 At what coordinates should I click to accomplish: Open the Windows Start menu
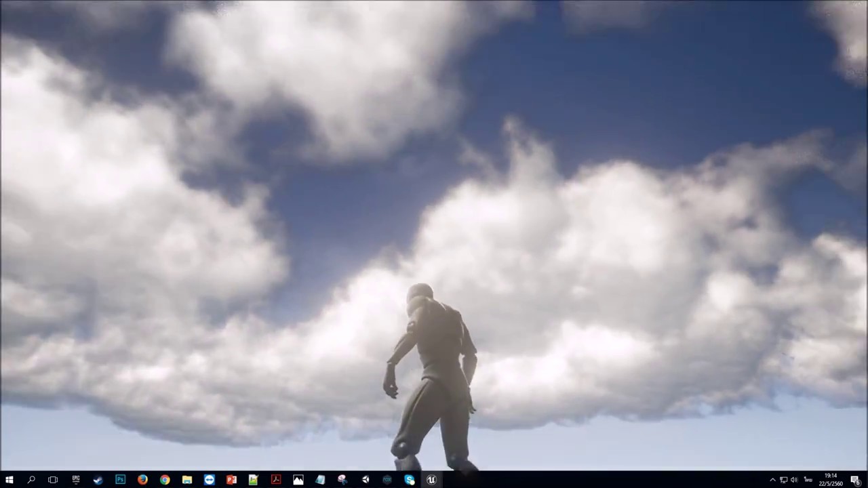click(9, 480)
